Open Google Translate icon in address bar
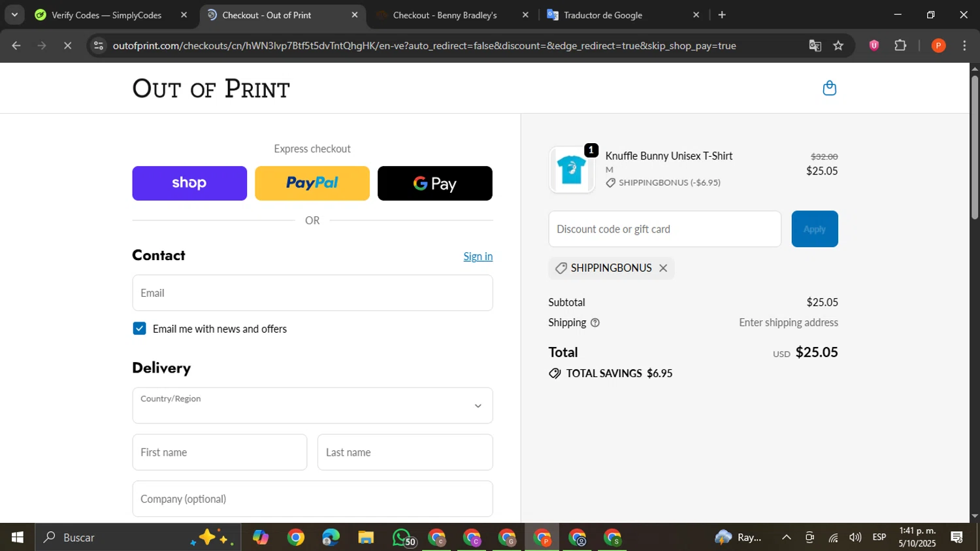Viewport: 980px width, 551px height. 815,46
